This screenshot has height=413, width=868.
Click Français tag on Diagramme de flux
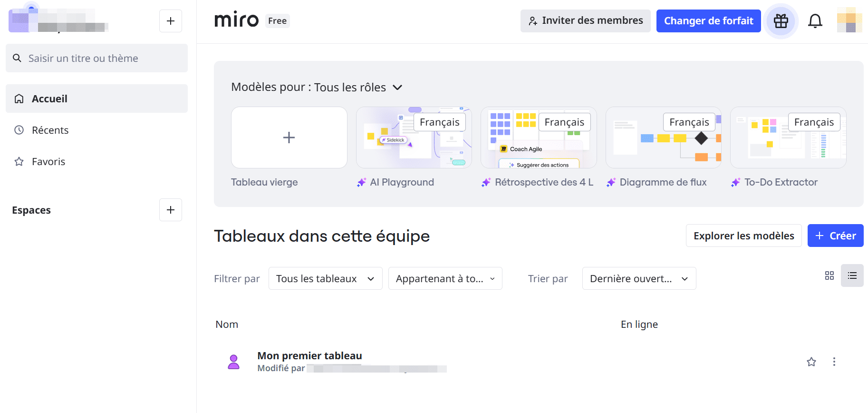tap(689, 122)
